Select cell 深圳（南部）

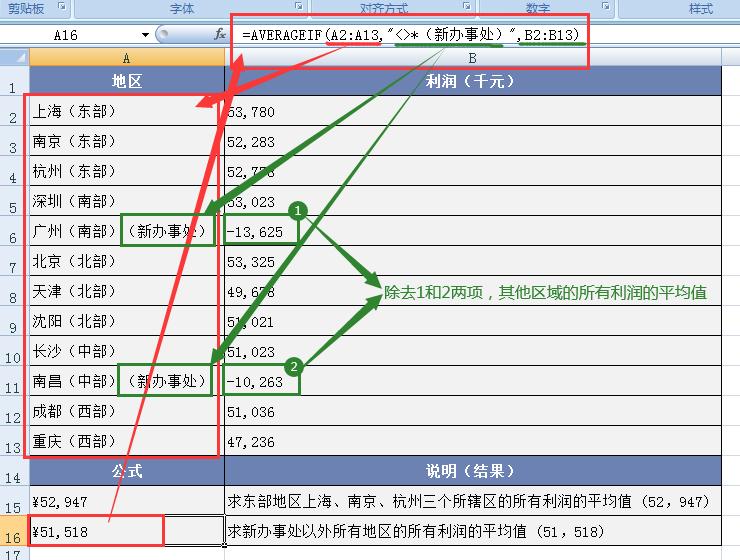click(127, 201)
